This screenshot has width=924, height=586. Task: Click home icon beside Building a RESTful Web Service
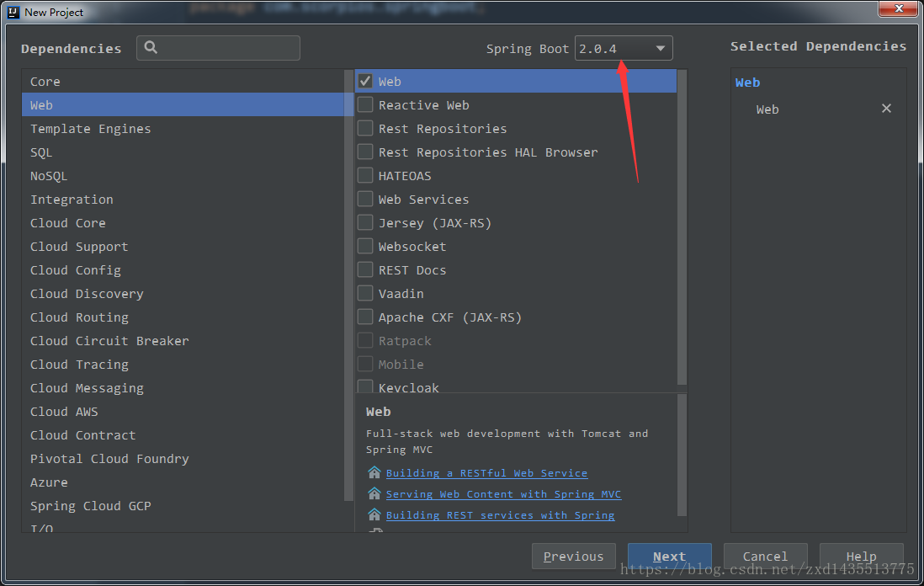pyautogui.click(x=374, y=472)
